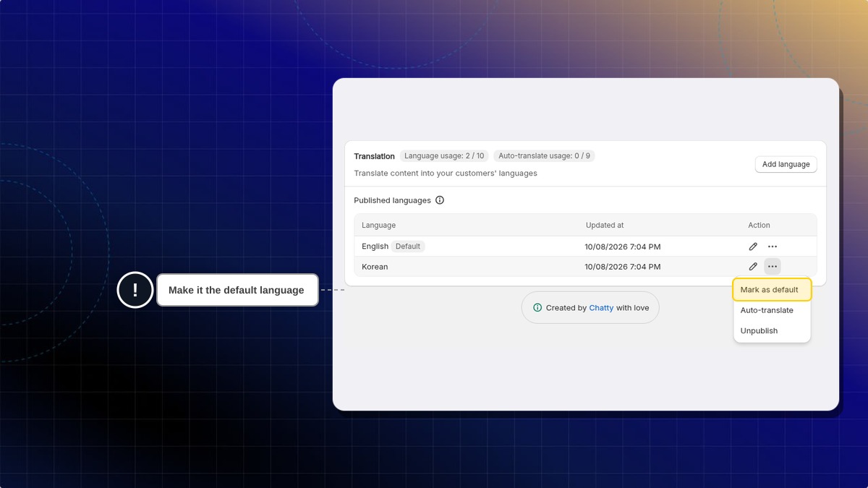Click the Updated at column header
This screenshot has width=868, height=488.
coord(605,226)
